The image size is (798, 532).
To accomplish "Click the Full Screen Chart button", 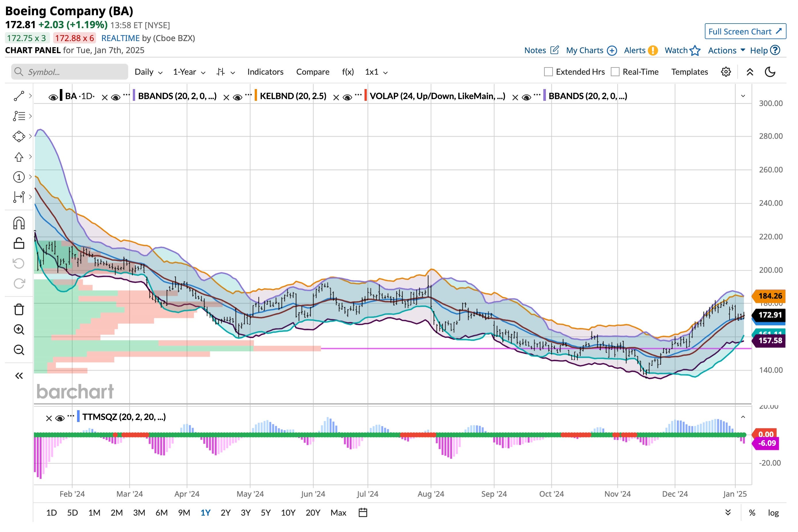I will coord(745,32).
